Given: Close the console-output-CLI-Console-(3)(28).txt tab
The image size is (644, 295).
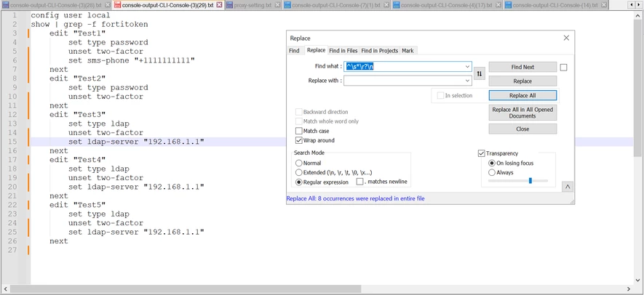Looking at the screenshot, I should click(x=108, y=5).
